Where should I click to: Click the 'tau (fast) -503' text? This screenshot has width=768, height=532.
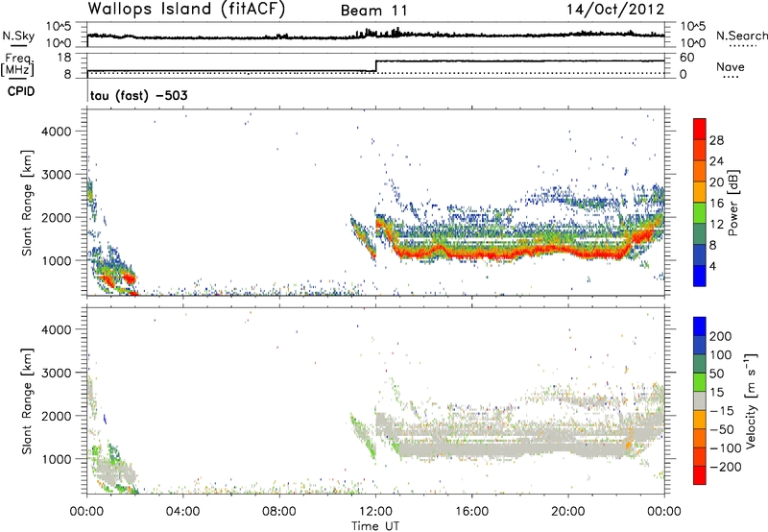tap(138, 95)
